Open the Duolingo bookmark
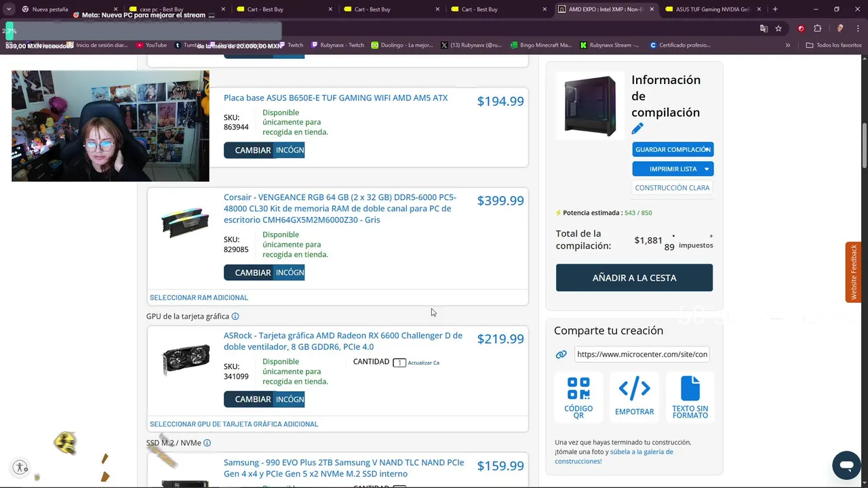Viewport: 868px width, 488px height. (x=402, y=45)
